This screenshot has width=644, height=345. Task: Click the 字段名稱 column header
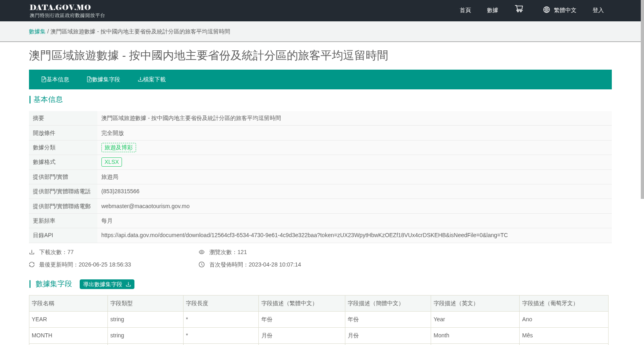point(68,303)
